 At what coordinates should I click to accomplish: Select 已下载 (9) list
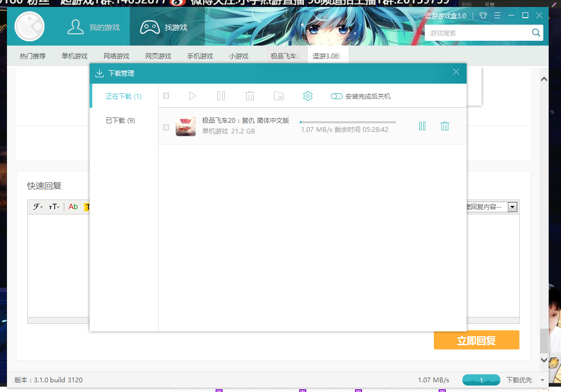pos(120,121)
